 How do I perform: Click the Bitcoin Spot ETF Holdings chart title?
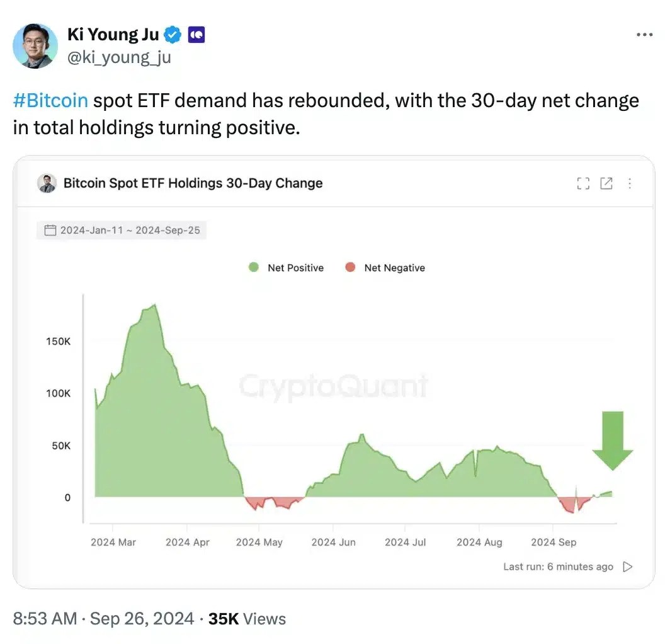(193, 183)
